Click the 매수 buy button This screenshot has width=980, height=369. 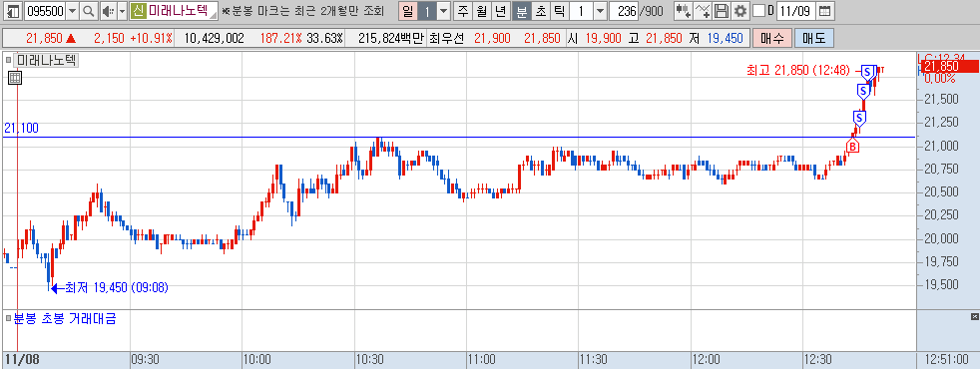click(x=772, y=38)
